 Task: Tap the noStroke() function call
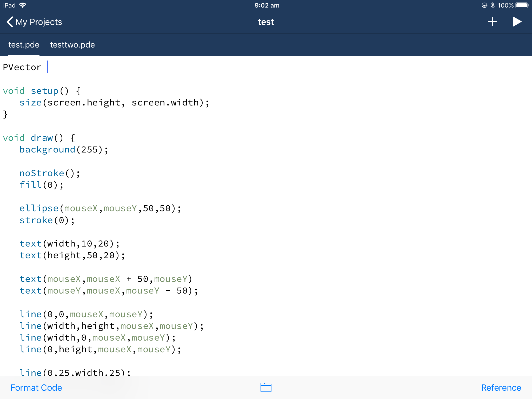(x=49, y=173)
